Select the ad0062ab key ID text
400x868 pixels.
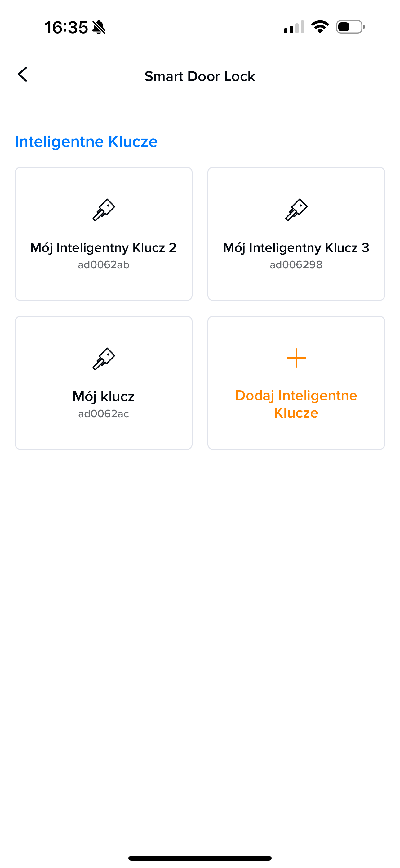point(104,265)
